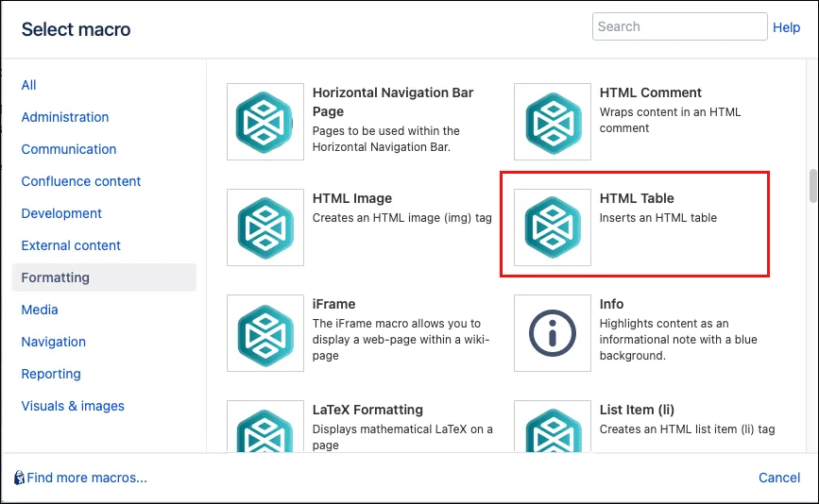Click the Help link
The width and height of the screenshot is (819, 504).
(786, 27)
